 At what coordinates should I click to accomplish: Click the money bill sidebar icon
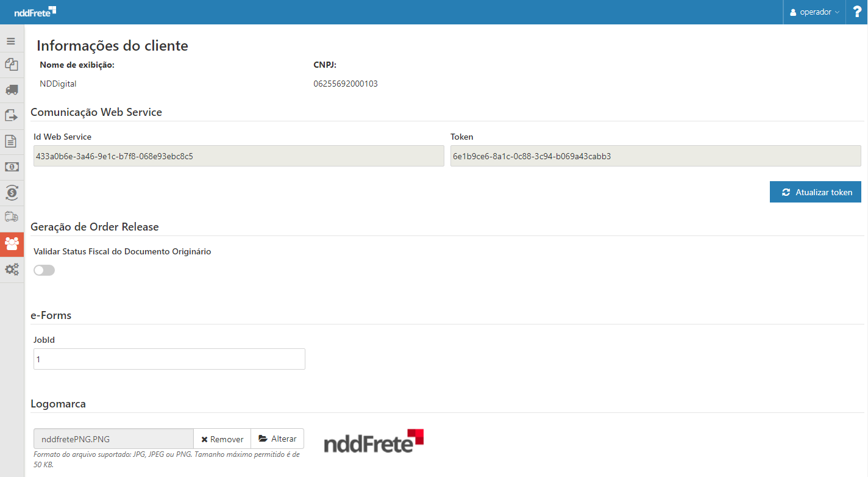coord(12,167)
